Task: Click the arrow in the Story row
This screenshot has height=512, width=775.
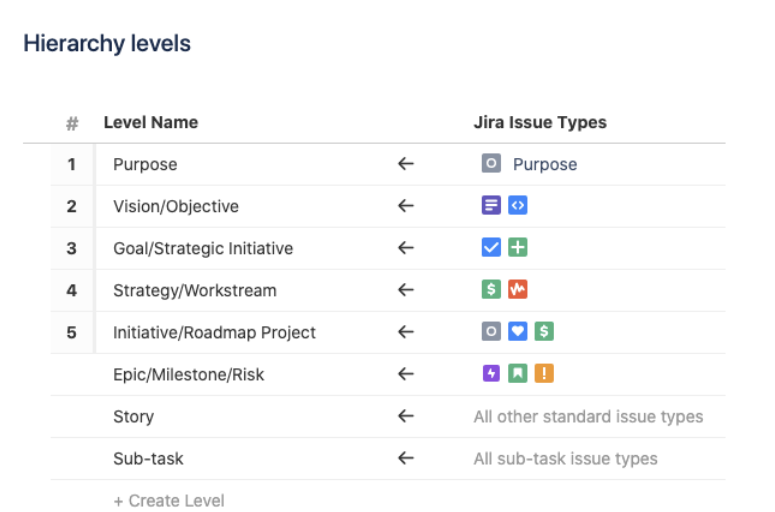Action: pyautogui.click(x=405, y=416)
